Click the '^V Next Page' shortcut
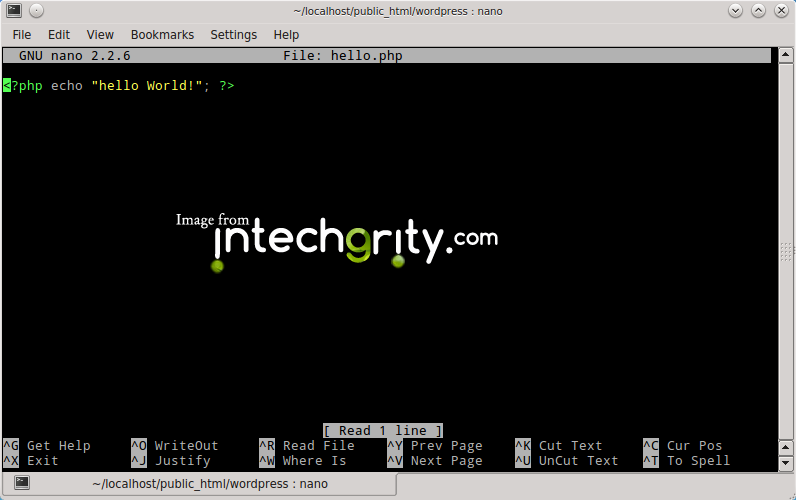 click(435, 461)
